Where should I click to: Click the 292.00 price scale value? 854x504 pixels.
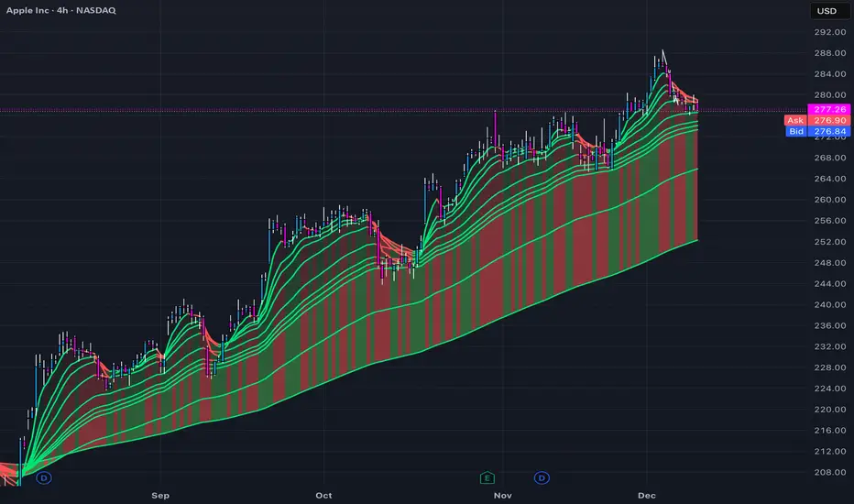pyautogui.click(x=830, y=32)
